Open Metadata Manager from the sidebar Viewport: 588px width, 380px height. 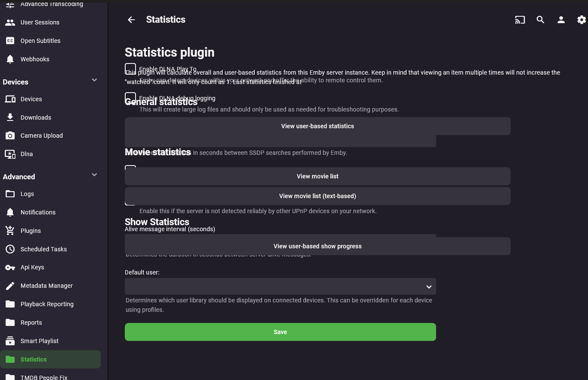pyautogui.click(x=46, y=286)
